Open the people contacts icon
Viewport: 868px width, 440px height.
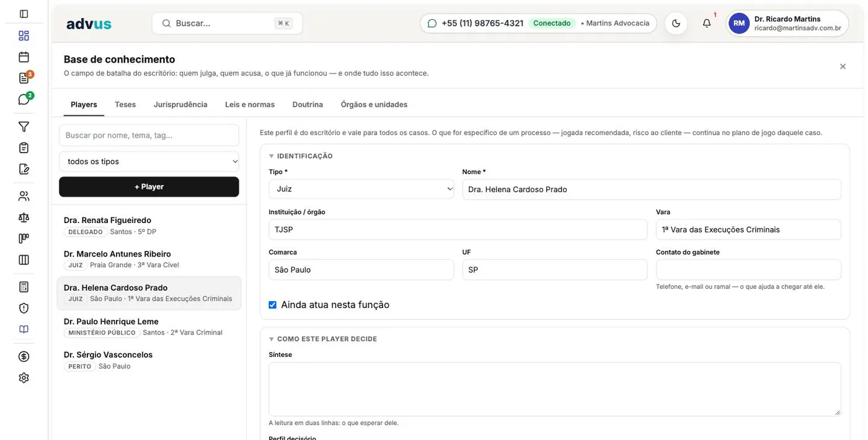24,196
